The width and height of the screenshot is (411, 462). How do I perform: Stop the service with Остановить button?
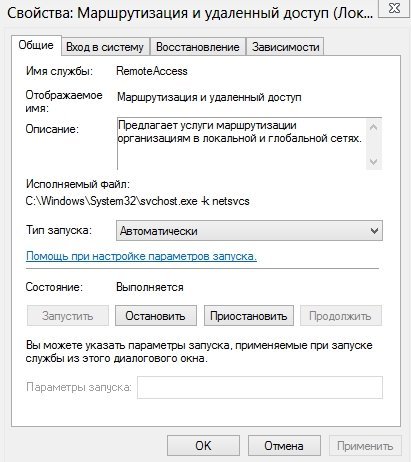[156, 316]
